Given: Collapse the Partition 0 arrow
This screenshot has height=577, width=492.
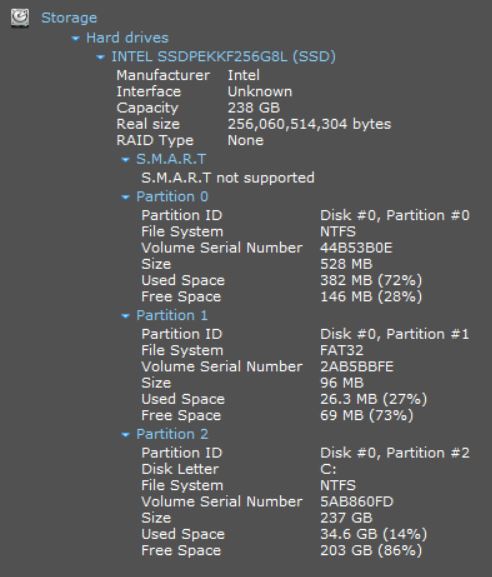Looking at the screenshot, I should (x=125, y=197).
